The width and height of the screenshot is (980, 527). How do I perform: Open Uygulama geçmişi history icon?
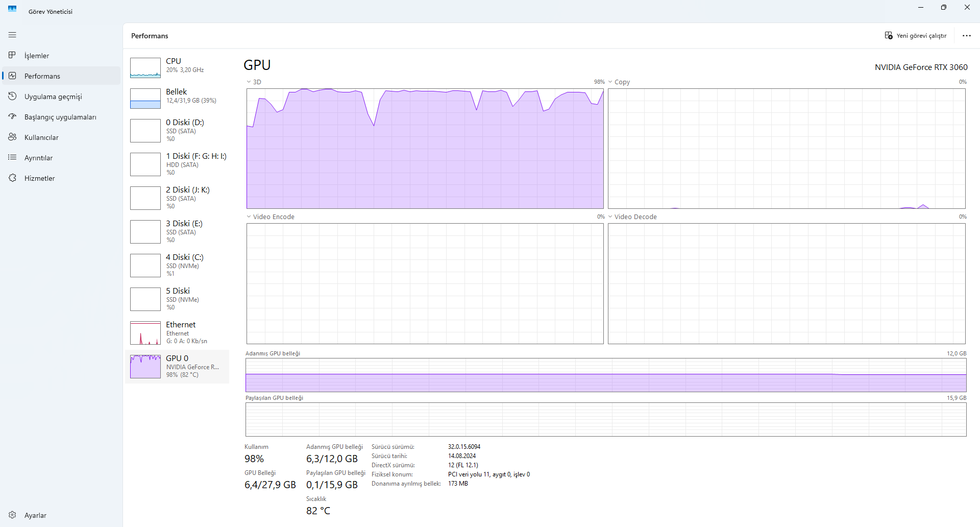coord(12,96)
